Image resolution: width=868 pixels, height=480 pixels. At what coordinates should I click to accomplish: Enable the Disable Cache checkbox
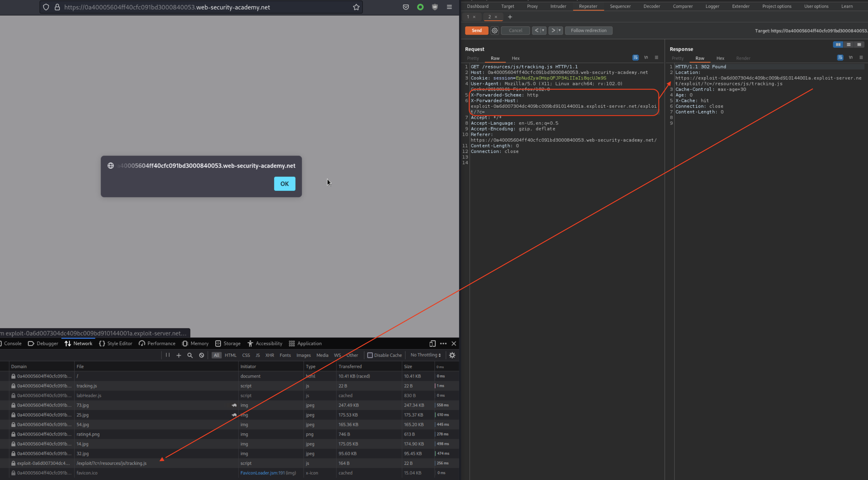[370, 355]
